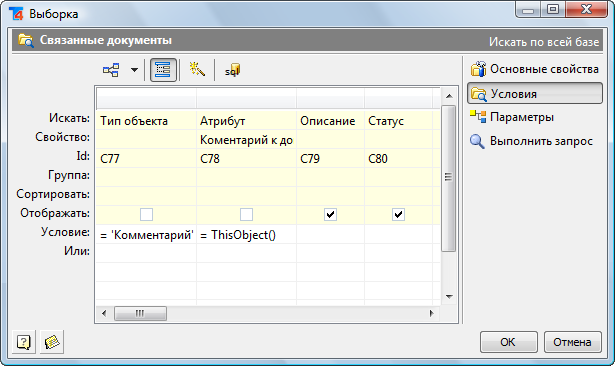Select the Статус column cell
Screen dimensions: 615x366
click(x=398, y=120)
